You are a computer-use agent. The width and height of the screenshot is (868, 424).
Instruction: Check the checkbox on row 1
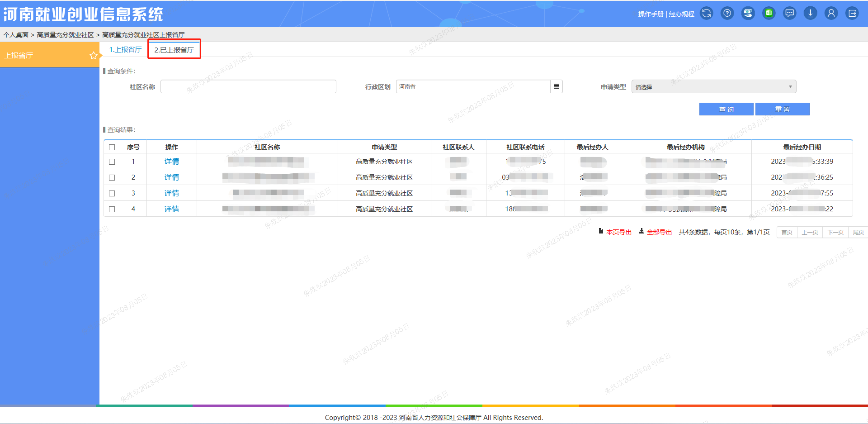click(112, 161)
